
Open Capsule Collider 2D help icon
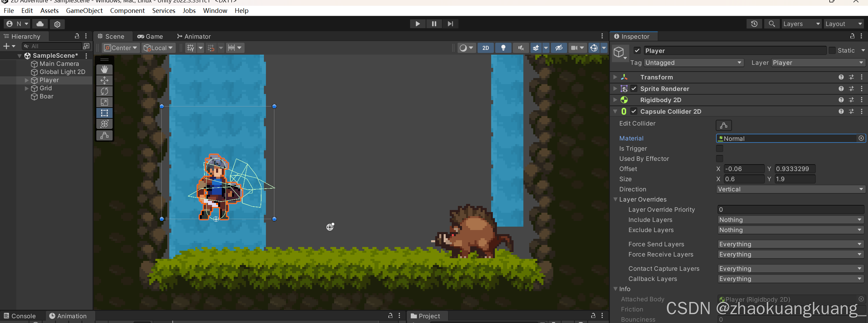point(841,111)
